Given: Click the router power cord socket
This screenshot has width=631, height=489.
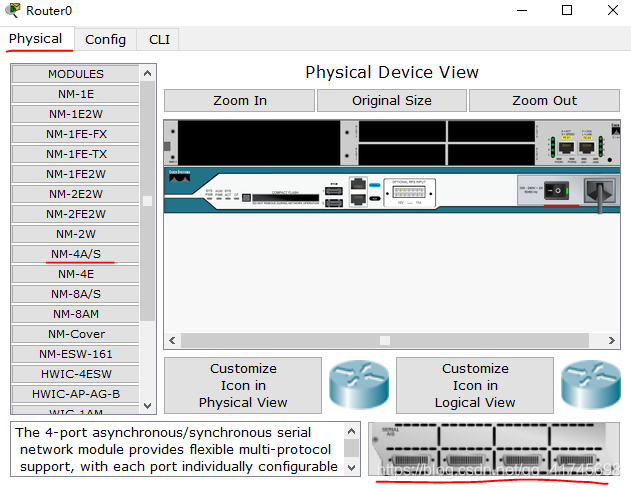Looking at the screenshot, I should tap(600, 191).
